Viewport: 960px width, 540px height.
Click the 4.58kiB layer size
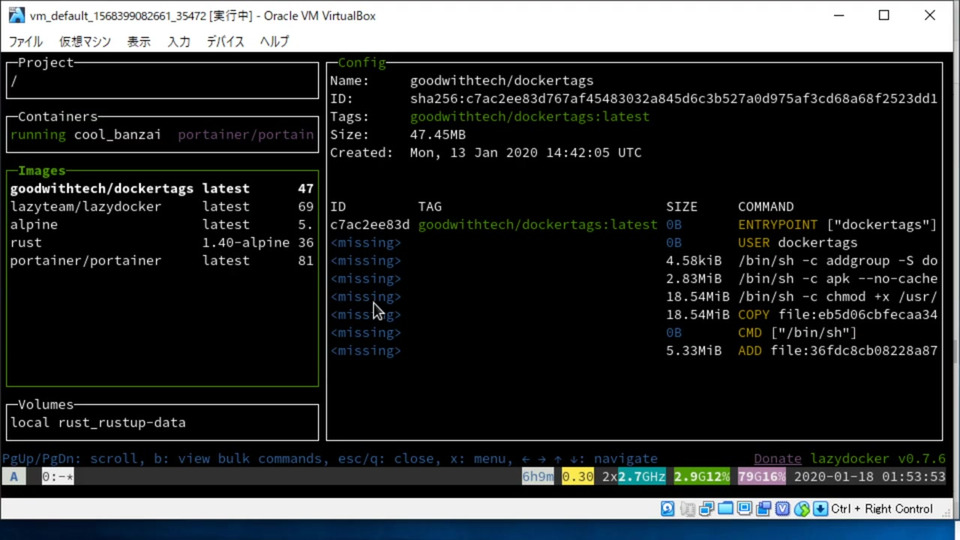tap(694, 261)
